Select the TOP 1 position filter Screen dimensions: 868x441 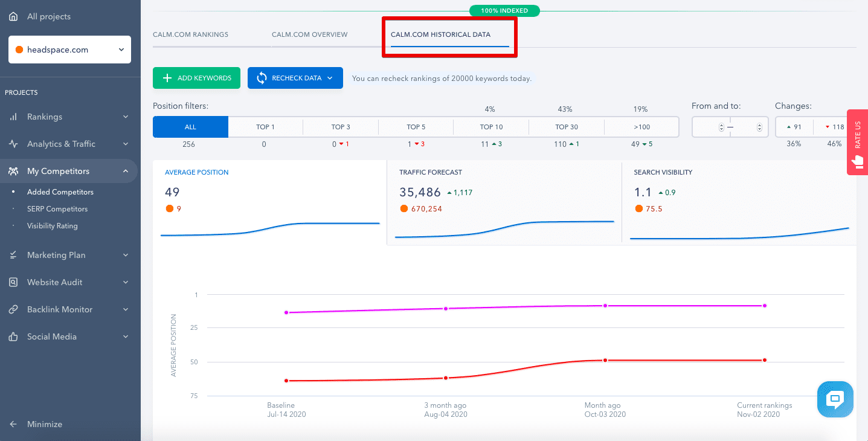(266, 127)
